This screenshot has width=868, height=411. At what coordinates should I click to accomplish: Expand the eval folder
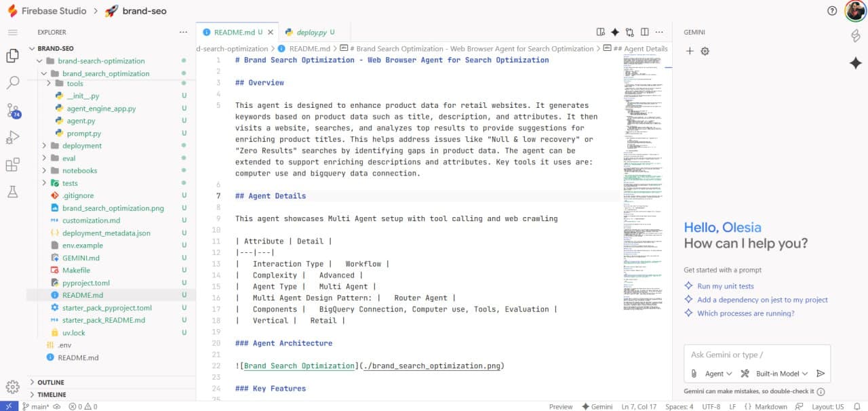[44, 158]
